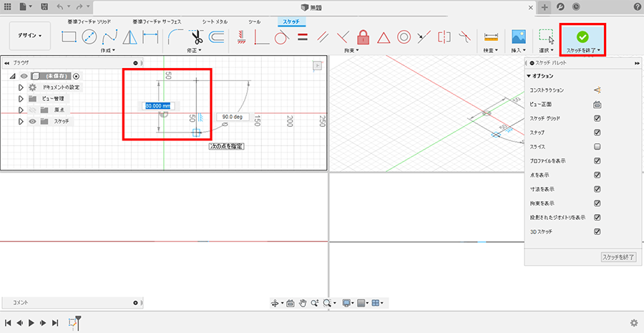This screenshot has width=644, height=333.
Task: Open the ツール tab
Action: (253, 21)
